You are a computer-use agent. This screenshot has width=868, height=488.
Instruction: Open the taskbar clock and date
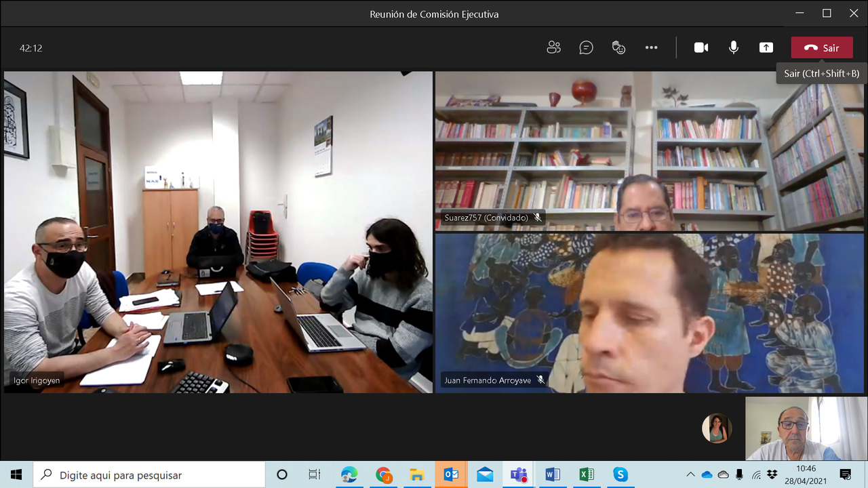click(x=806, y=474)
